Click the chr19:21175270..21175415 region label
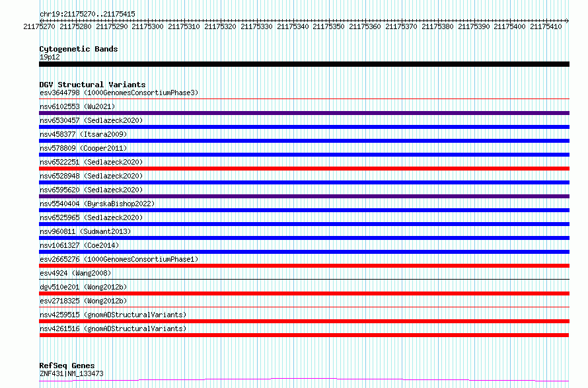The width and height of the screenshot is (588, 388). pos(87,14)
